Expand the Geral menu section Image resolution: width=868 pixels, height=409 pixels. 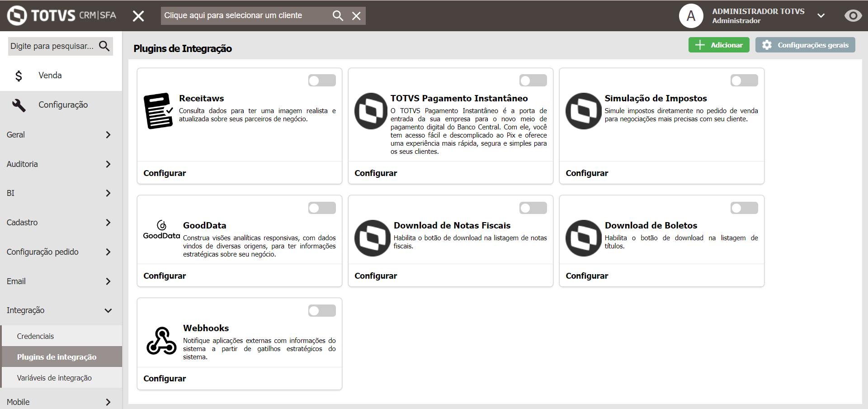[x=61, y=135]
